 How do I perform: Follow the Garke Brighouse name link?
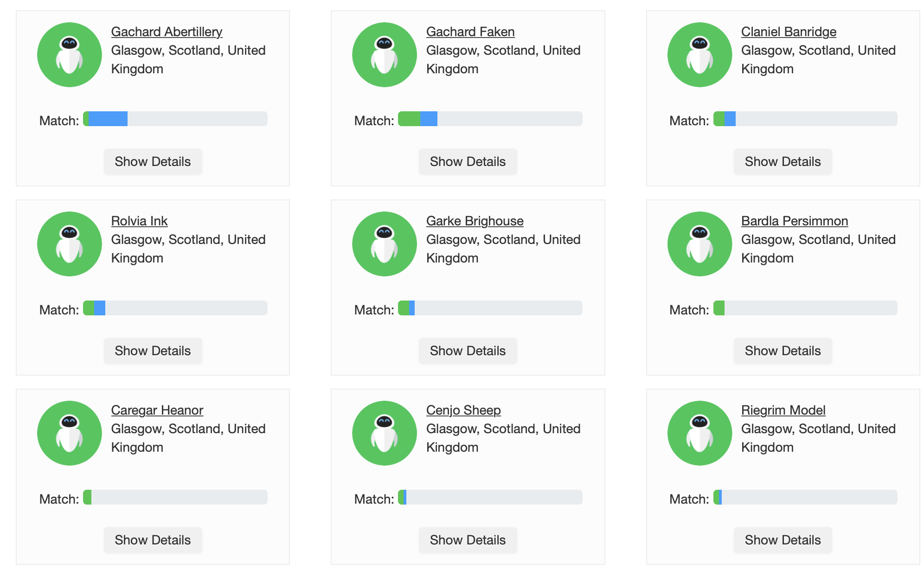(475, 221)
